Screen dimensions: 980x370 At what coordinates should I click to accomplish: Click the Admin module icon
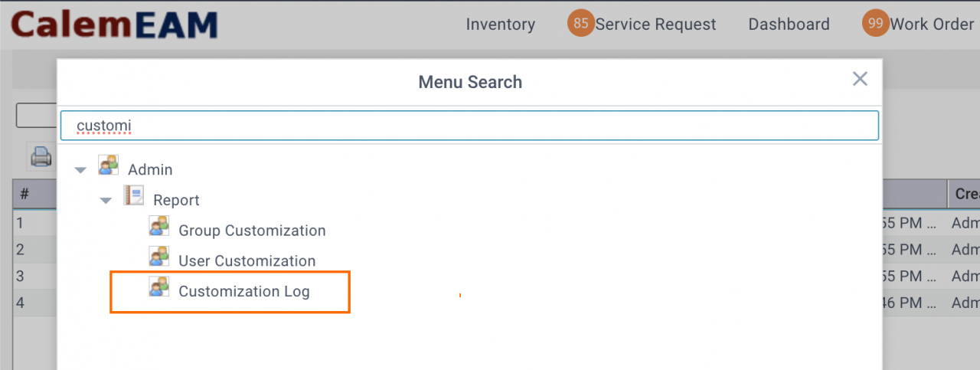tap(108, 165)
